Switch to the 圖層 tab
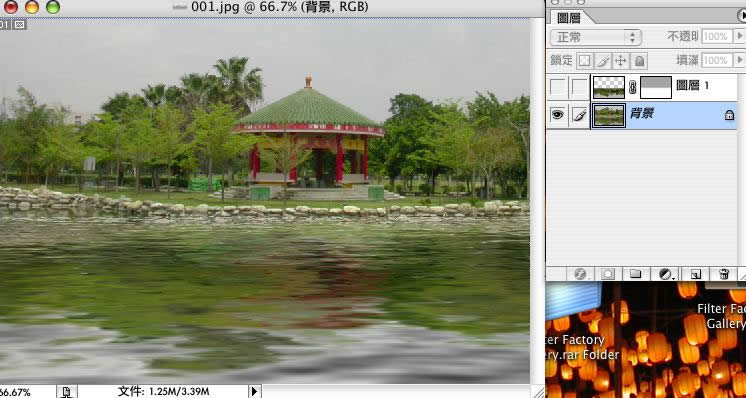 569,18
